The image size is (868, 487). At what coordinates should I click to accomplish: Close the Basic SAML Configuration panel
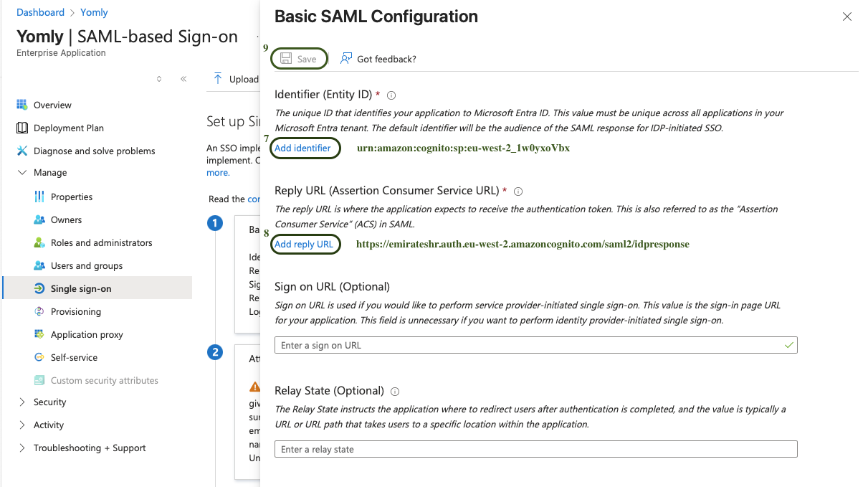click(x=847, y=16)
